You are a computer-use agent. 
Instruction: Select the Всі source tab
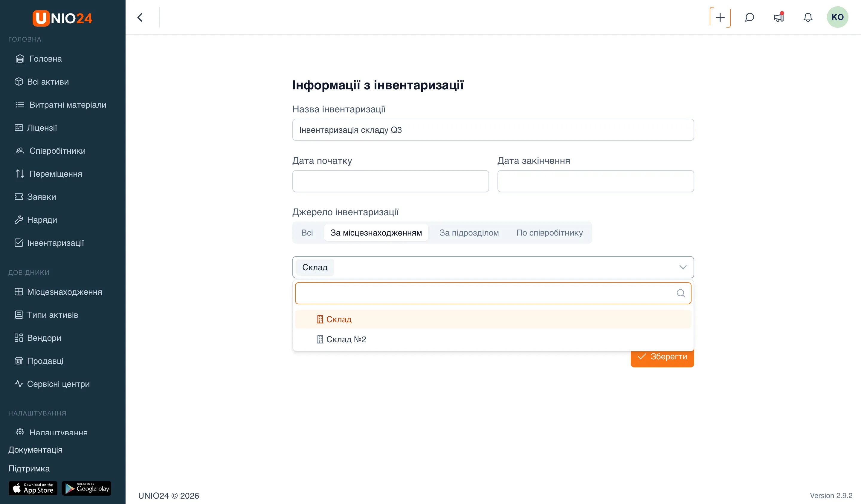307,233
